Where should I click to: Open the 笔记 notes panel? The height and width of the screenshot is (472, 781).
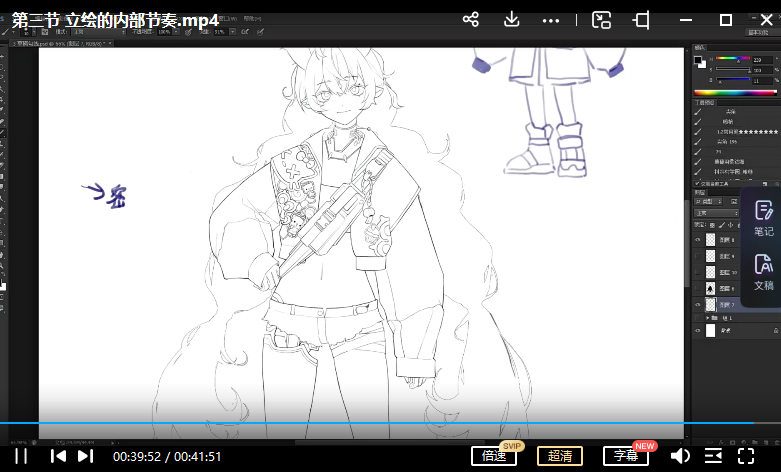pyautogui.click(x=763, y=217)
